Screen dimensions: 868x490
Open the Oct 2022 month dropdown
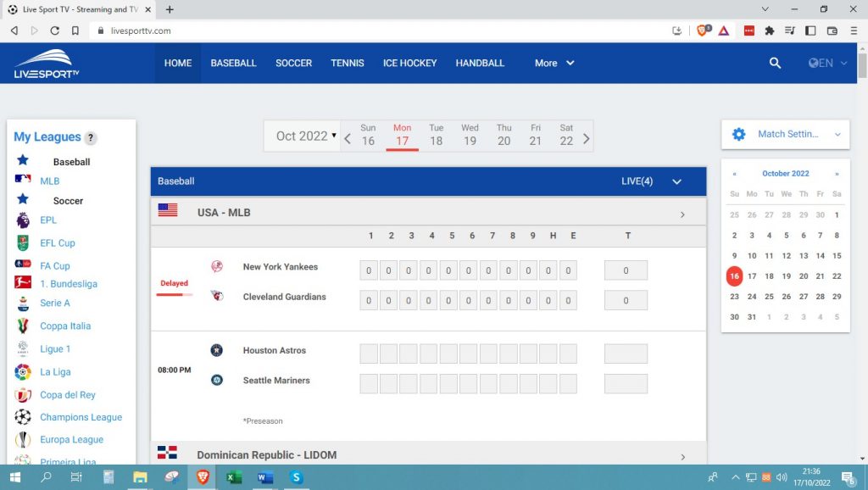tap(303, 135)
